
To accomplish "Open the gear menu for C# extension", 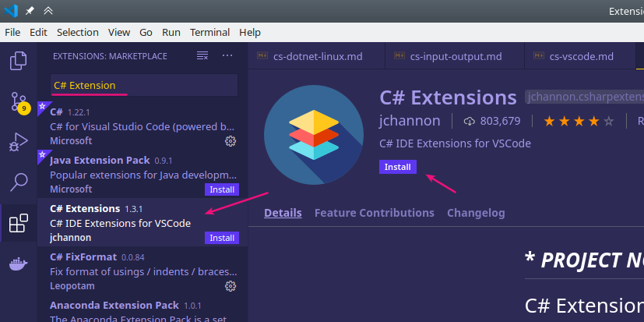I will pos(231,141).
